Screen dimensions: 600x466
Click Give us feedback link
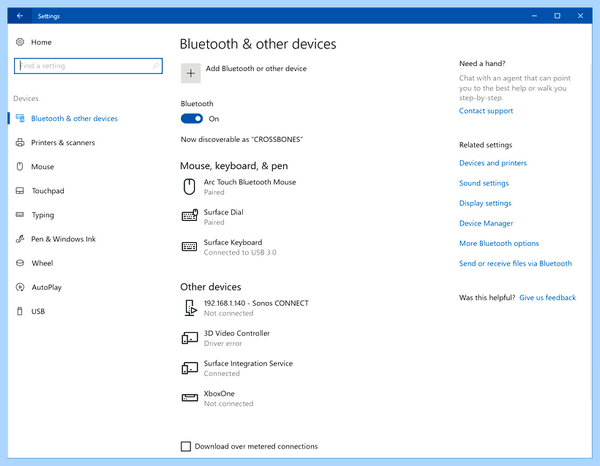tap(548, 298)
